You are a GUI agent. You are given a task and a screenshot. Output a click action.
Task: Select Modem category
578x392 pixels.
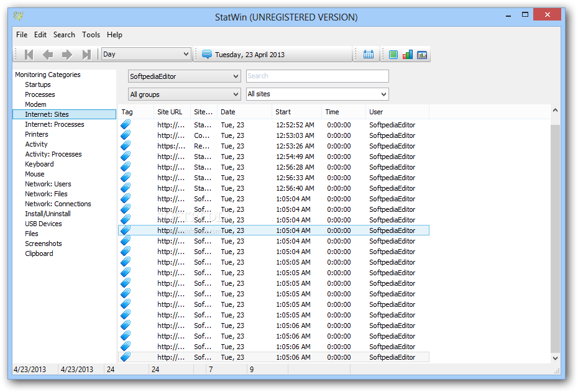click(35, 104)
